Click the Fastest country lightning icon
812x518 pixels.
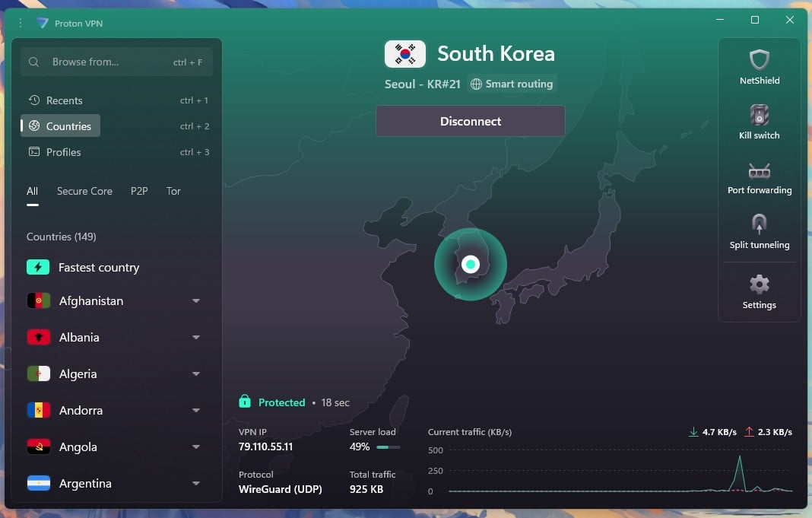pos(38,267)
